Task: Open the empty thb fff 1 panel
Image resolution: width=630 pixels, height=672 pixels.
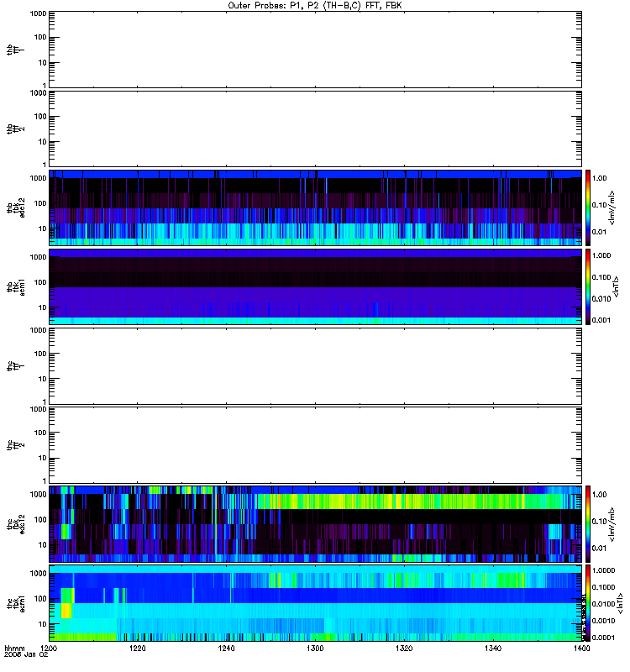Action: click(316, 50)
